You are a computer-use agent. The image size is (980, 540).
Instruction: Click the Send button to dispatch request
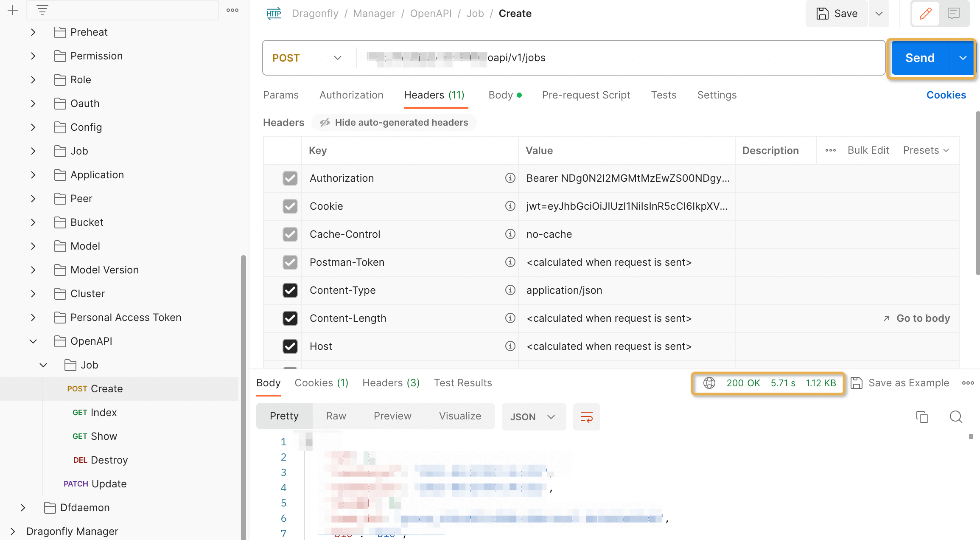pos(920,57)
